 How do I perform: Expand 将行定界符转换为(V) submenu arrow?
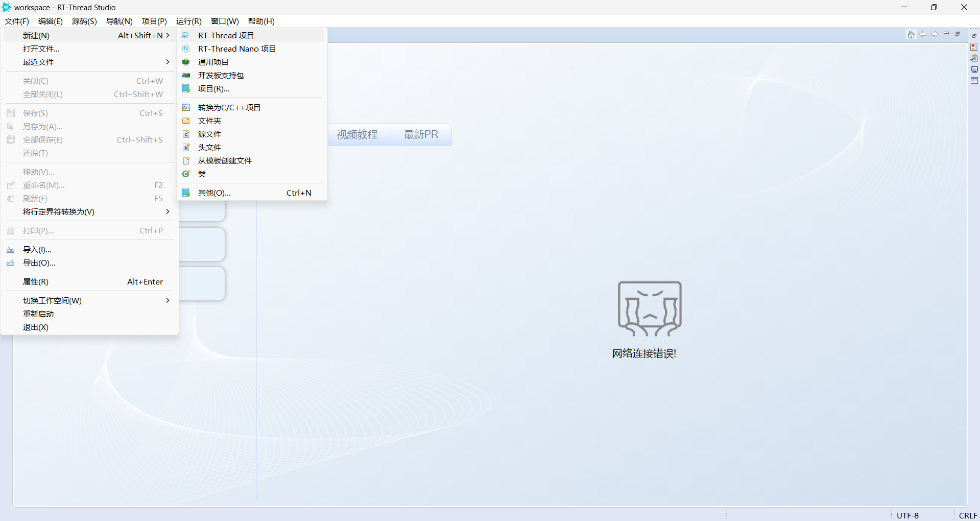(168, 211)
